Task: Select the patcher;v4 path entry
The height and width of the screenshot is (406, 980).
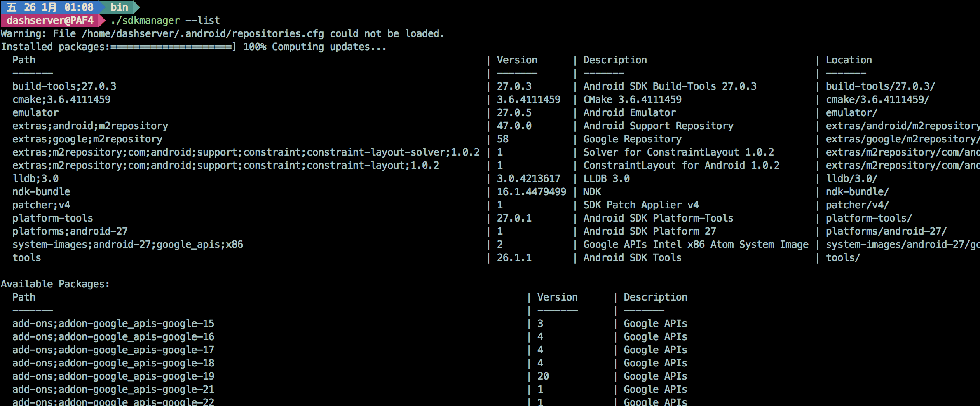Action: (41, 205)
